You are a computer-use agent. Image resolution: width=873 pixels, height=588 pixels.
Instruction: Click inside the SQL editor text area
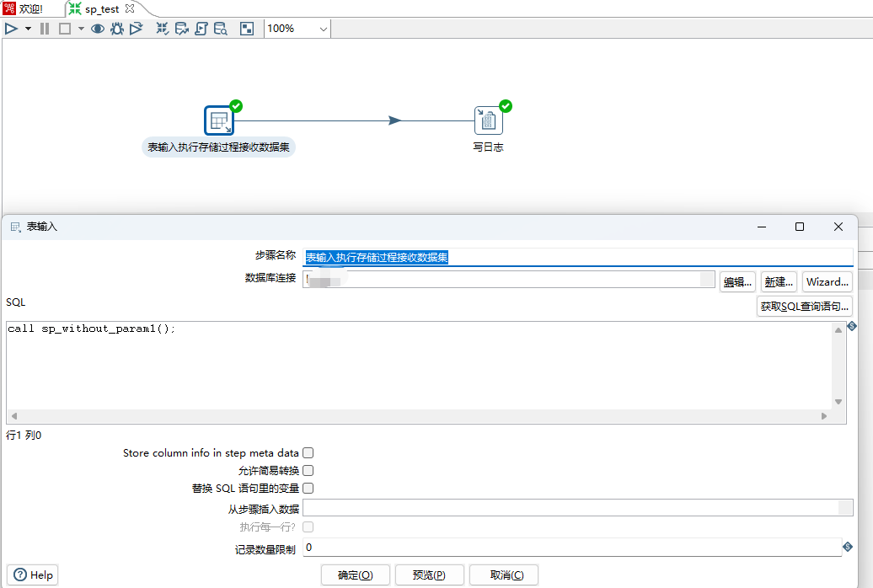click(x=419, y=366)
